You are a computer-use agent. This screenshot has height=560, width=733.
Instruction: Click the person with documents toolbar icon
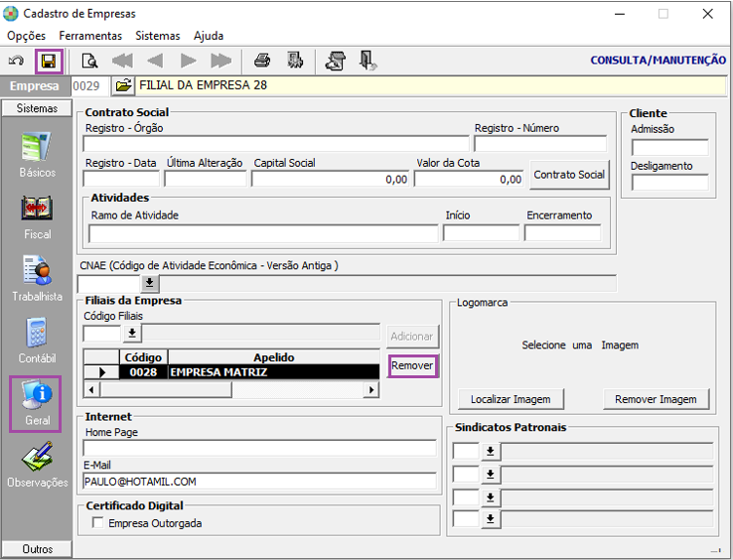pyautogui.click(x=336, y=61)
